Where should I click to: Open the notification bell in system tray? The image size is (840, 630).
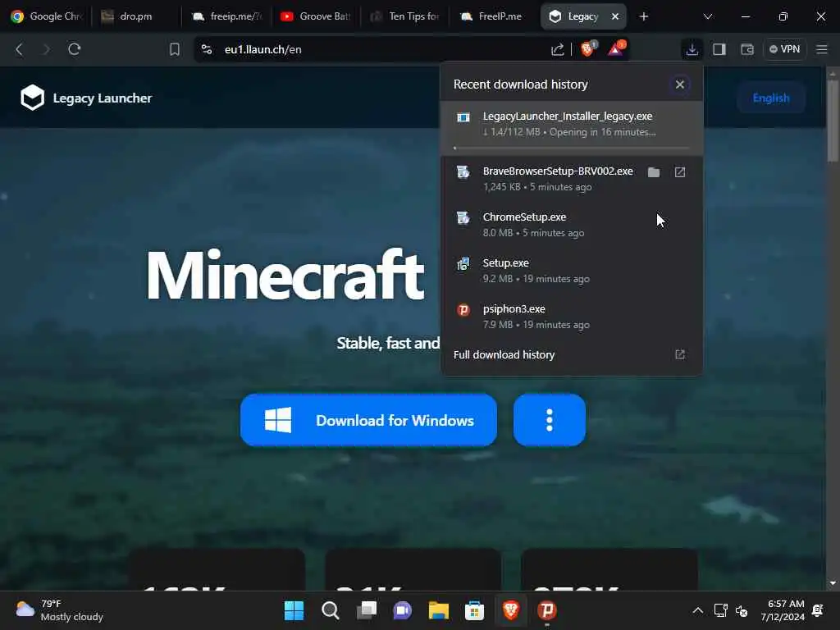click(x=818, y=610)
